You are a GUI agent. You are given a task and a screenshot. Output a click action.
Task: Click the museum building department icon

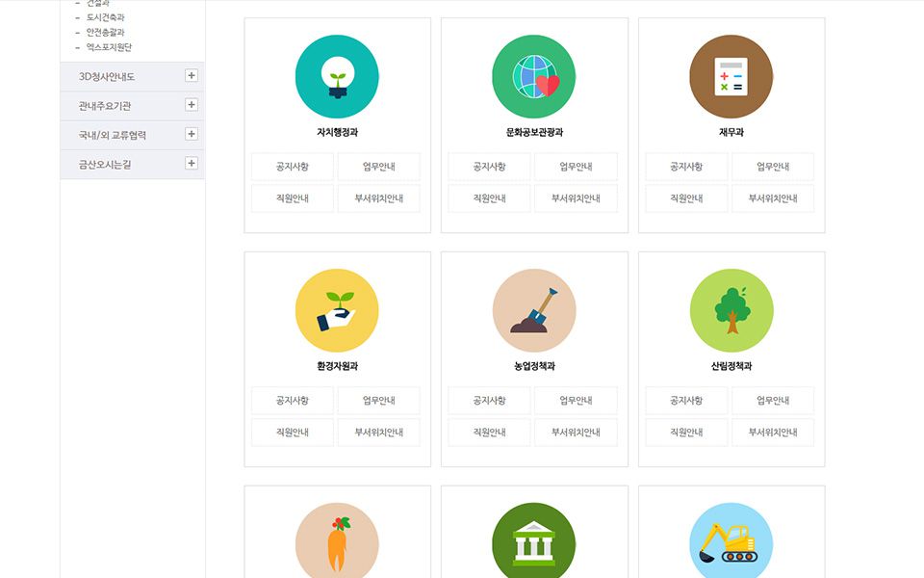coord(534,541)
